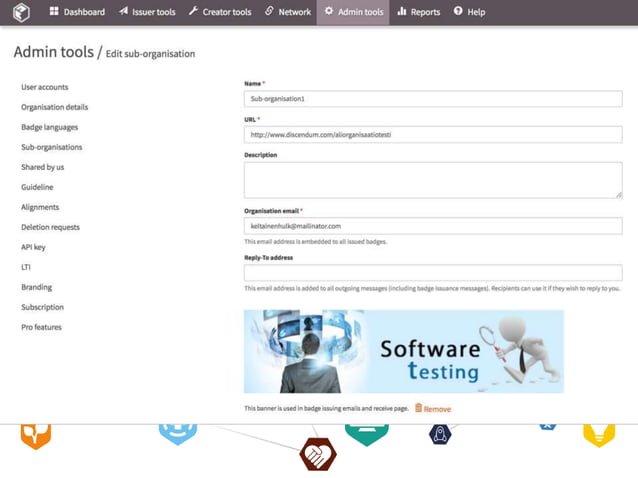Open the Creator tools menu
This screenshot has width=638, height=478.
tap(220, 12)
